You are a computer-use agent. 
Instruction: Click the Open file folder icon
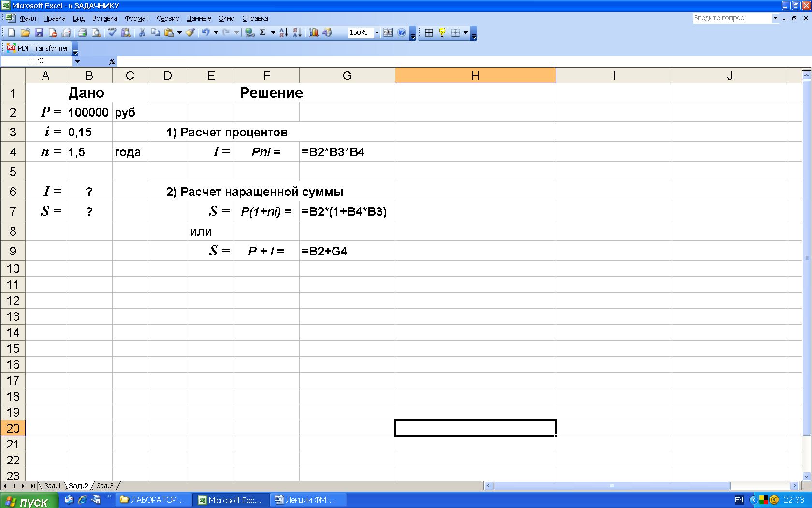coord(26,32)
